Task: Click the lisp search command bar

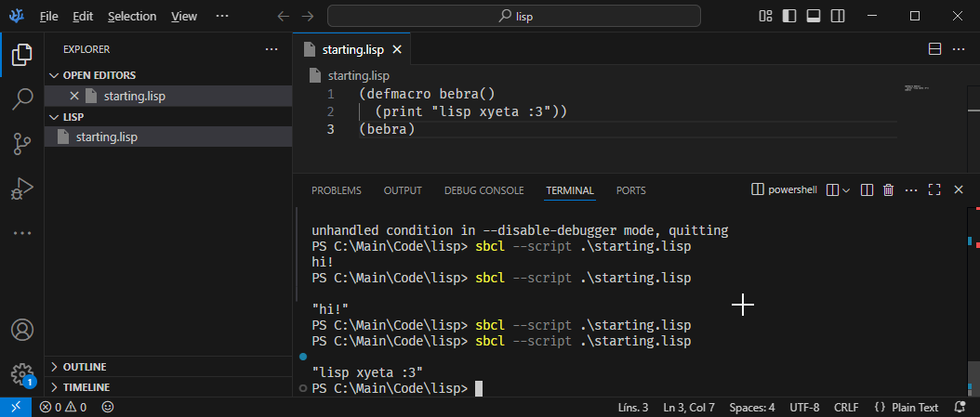Action: coord(514,16)
